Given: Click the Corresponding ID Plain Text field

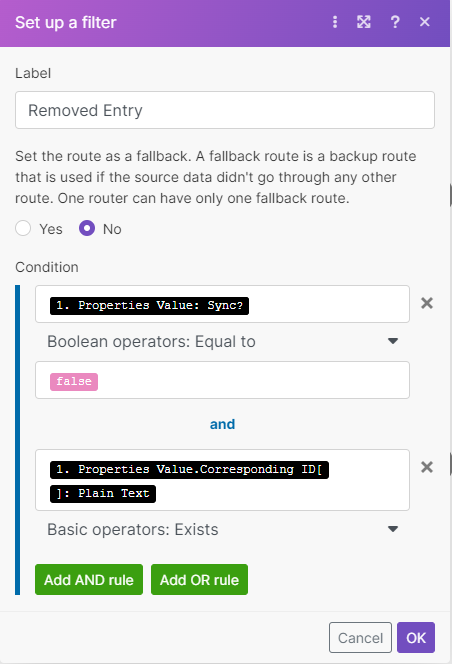Looking at the screenshot, I should tap(222, 480).
